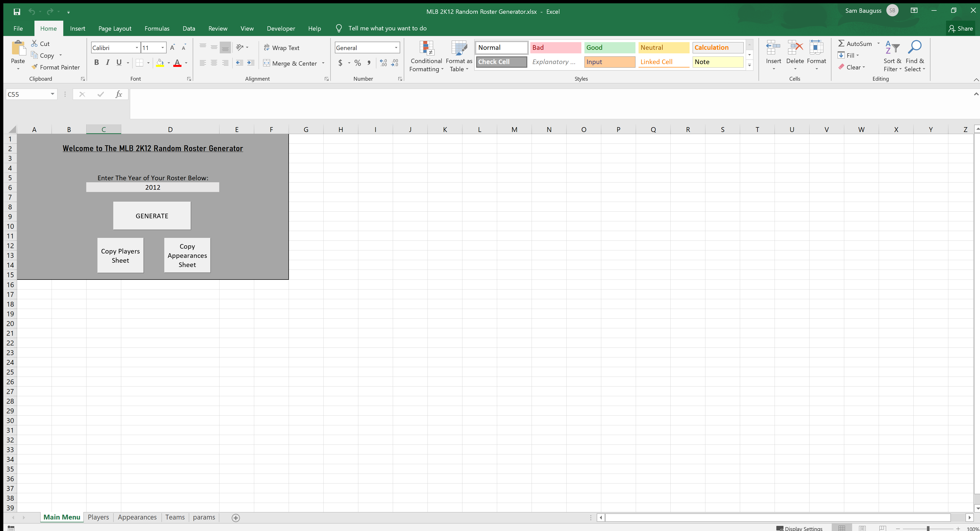Open the File tab
The image size is (980, 531).
pyautogui.click(x=18, y=28)
